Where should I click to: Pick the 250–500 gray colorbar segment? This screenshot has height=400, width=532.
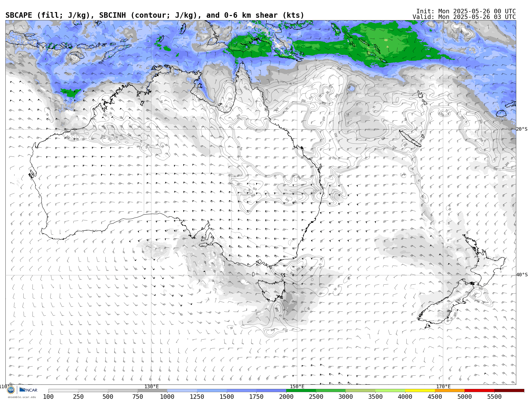[93, 391]
